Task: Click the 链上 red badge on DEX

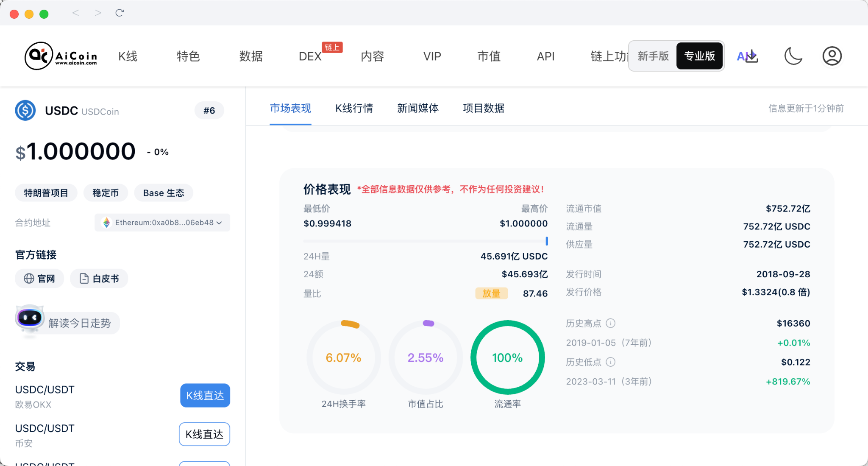Action: [x=332, y=47]
